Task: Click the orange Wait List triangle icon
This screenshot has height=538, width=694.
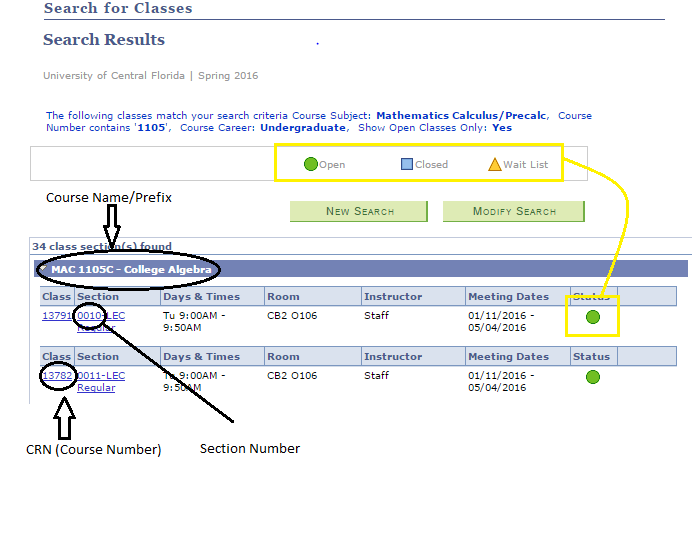Action: (495, 165)
